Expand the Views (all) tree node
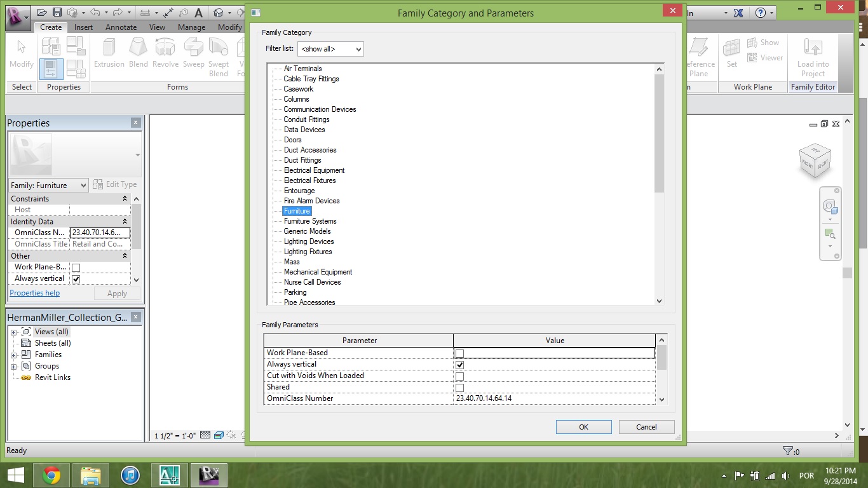 13,332
